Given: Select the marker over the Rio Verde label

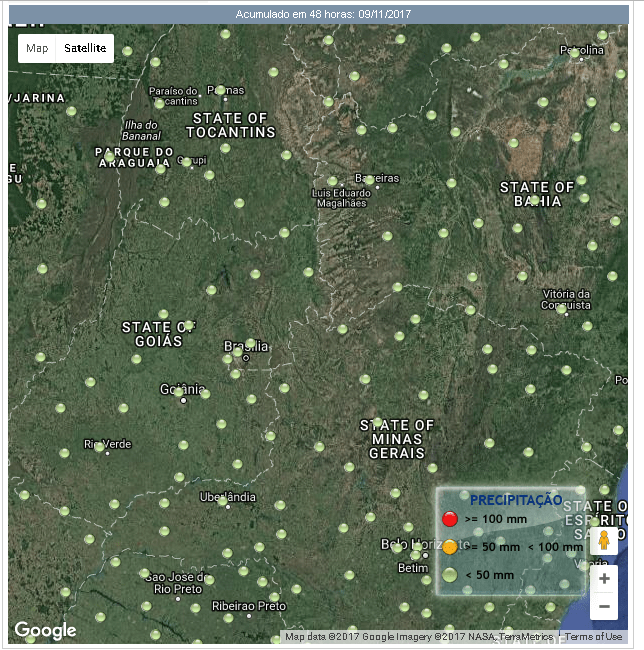Looking at the screenshot, I should (99, 446).
